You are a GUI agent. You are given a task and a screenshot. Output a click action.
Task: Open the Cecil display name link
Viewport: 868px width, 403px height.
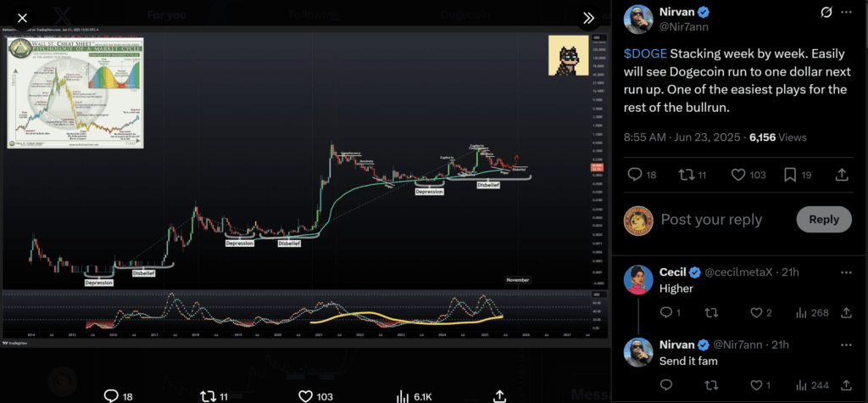(x=673, y=272)
